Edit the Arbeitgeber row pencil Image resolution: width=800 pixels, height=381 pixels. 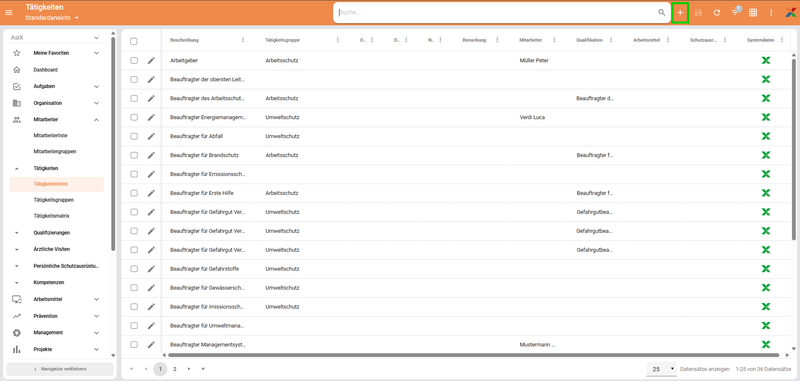point(151,61)
